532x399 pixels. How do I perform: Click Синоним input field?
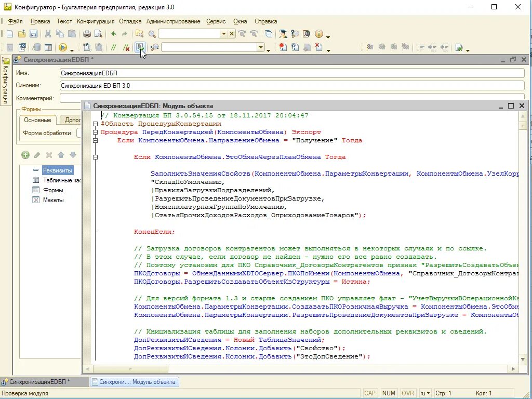(292, 86)
